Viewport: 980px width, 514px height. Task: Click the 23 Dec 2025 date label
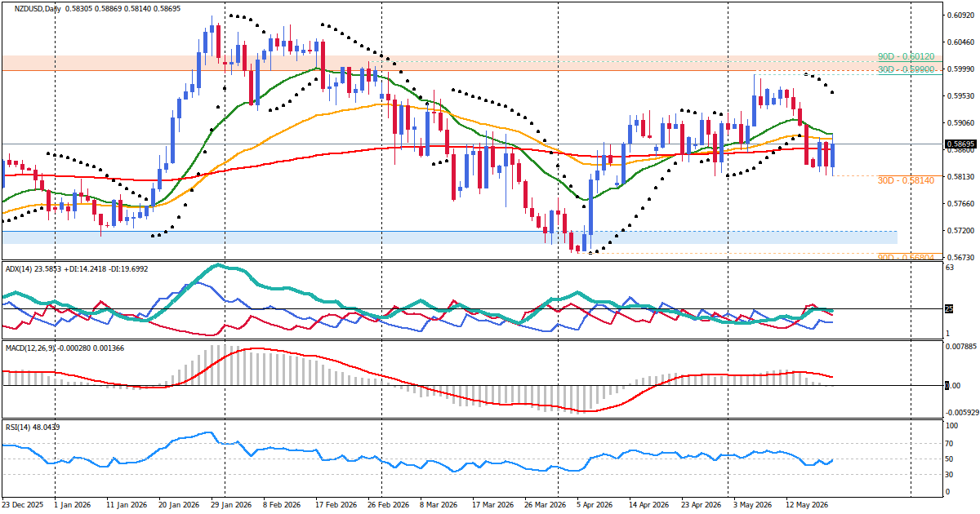point(23,505)
